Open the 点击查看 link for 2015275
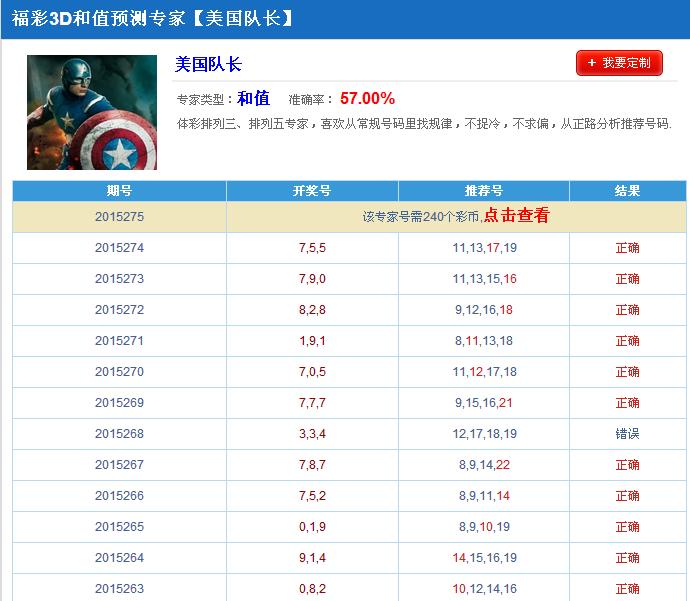This screenshot has width=690, height=601. pos(517,215)
